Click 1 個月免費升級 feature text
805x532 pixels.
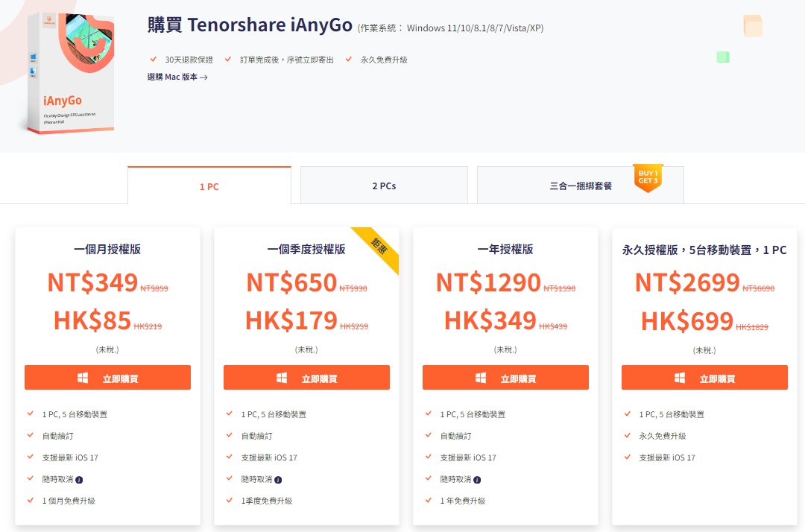tap(69, 501)
